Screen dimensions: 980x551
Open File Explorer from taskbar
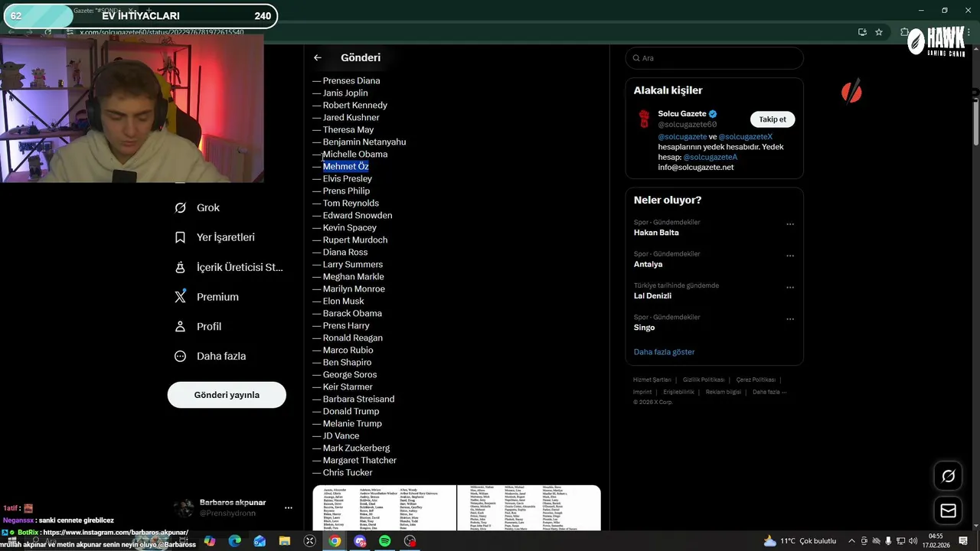pos(285,541)
